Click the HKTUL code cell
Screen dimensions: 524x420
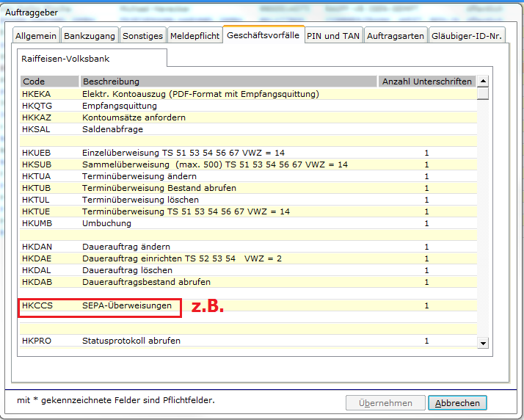coord(35,200)
